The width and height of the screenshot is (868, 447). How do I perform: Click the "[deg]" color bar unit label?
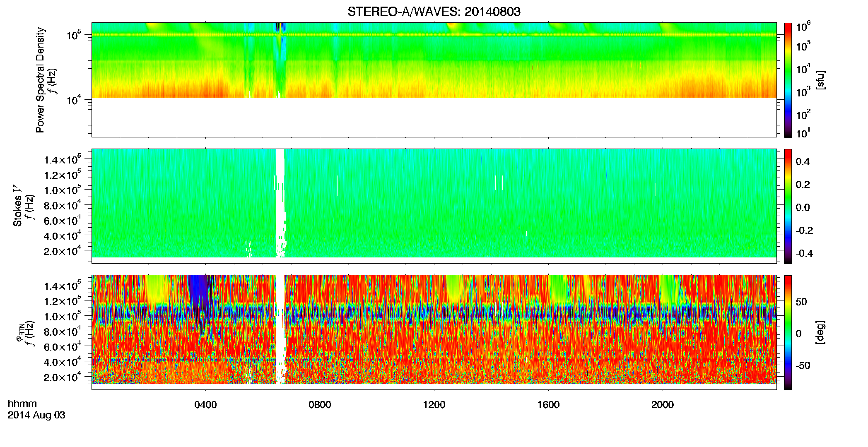point(820,332)
